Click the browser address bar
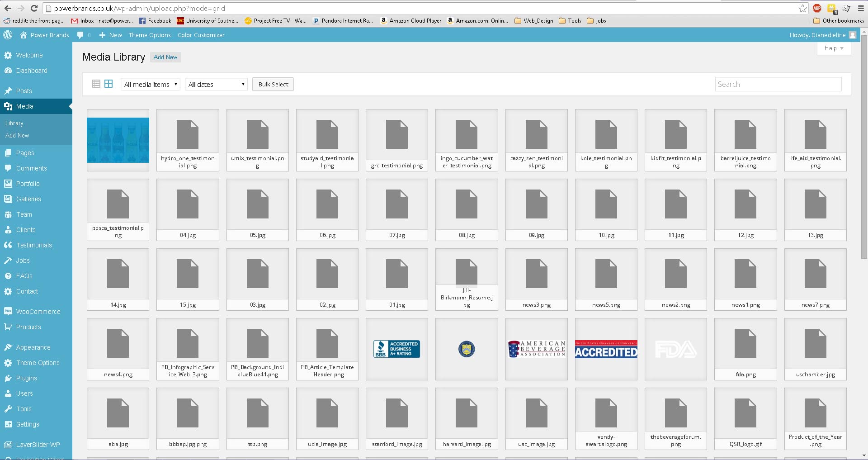Screen dimensions: 868x460 [420, 8]
